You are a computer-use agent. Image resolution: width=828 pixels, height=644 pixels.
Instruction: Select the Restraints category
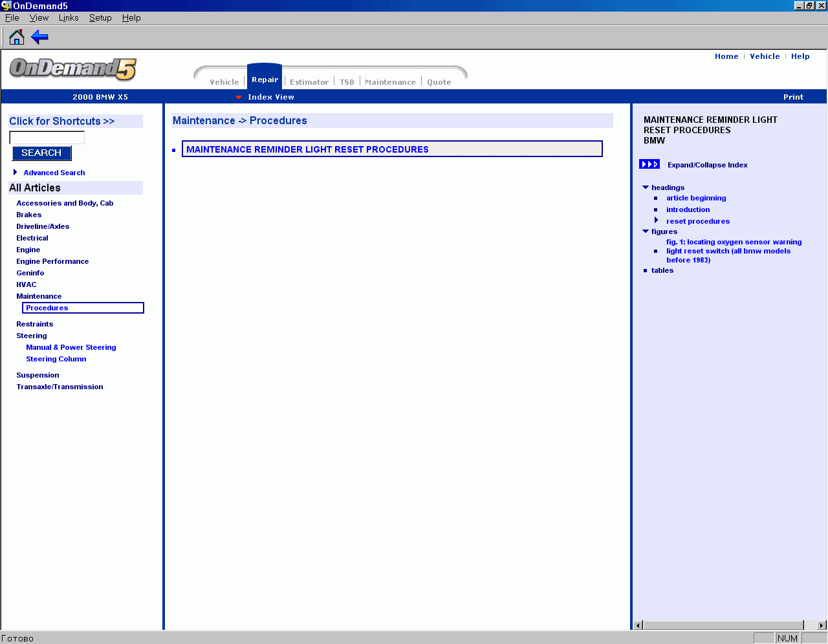click(35, 324)
